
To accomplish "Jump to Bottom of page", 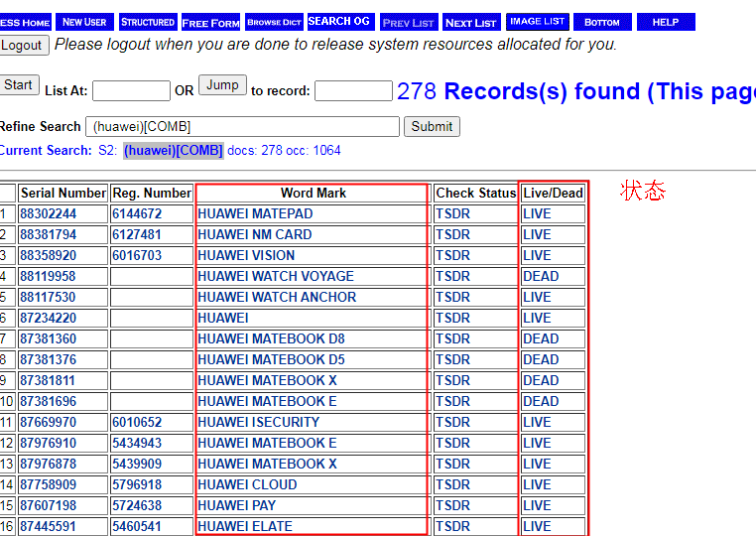I will [x=602, y=22].
